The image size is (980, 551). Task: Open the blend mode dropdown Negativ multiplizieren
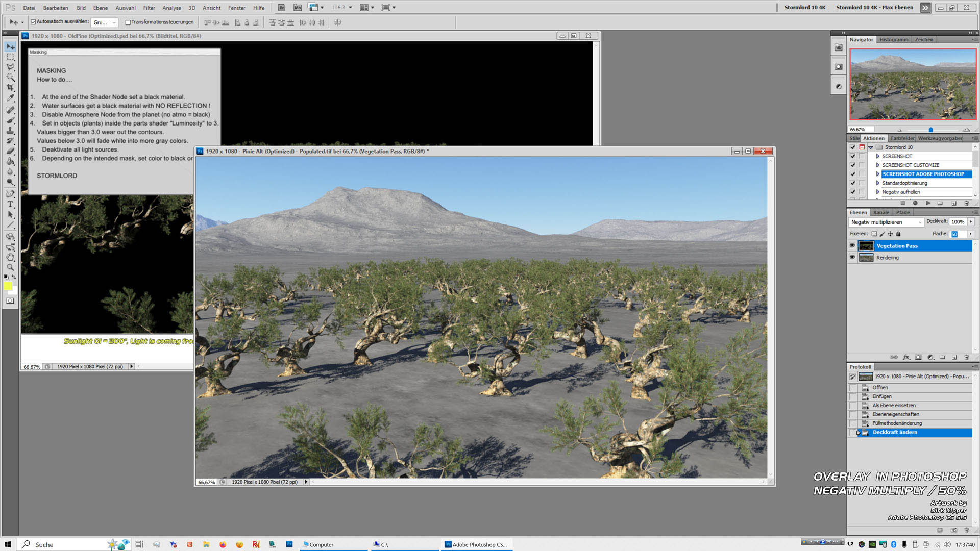[x=886, y=222]
